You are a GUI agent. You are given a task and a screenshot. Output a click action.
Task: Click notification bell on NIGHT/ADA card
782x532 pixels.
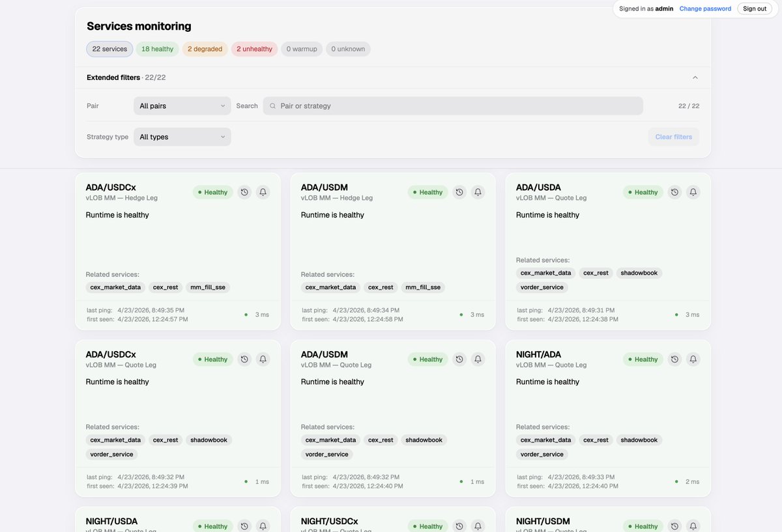click(x=693, y=359)
